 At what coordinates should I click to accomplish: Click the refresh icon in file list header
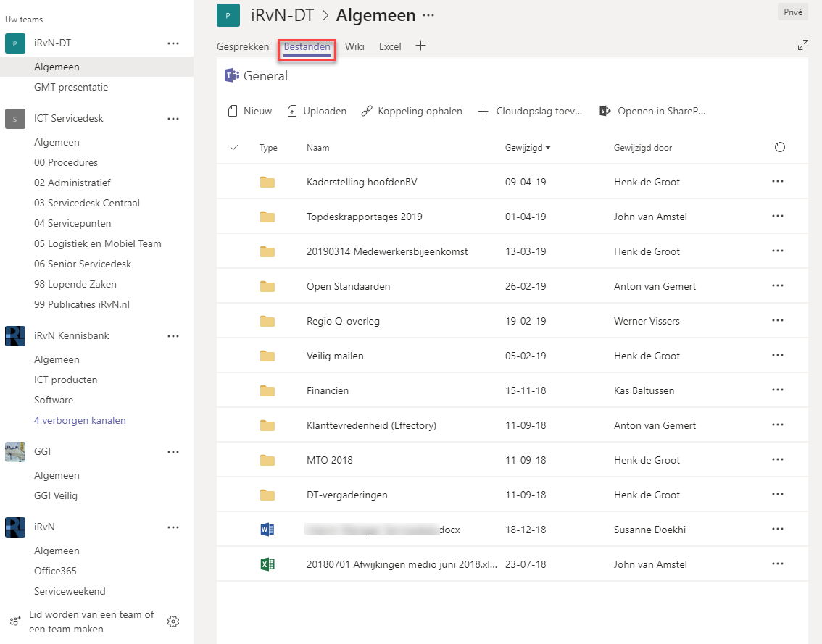click(779, 148)
